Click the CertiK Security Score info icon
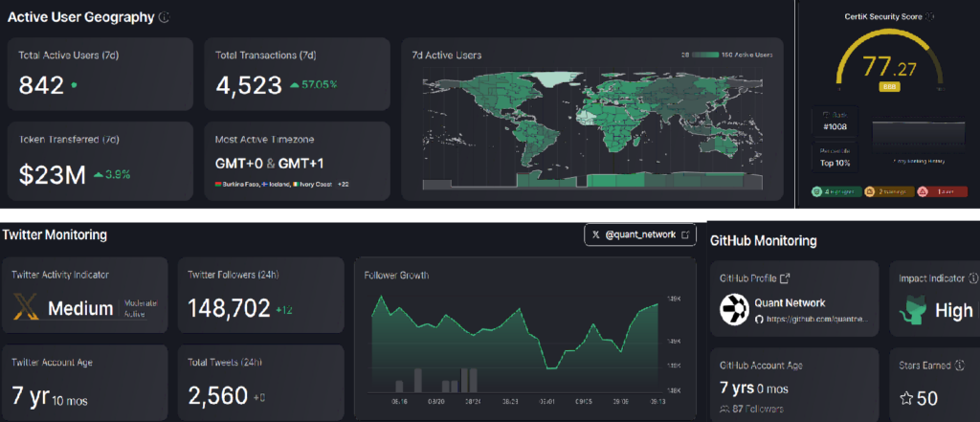Image resolution: width=980 pixels, height=422 pixels. [929, 17]
